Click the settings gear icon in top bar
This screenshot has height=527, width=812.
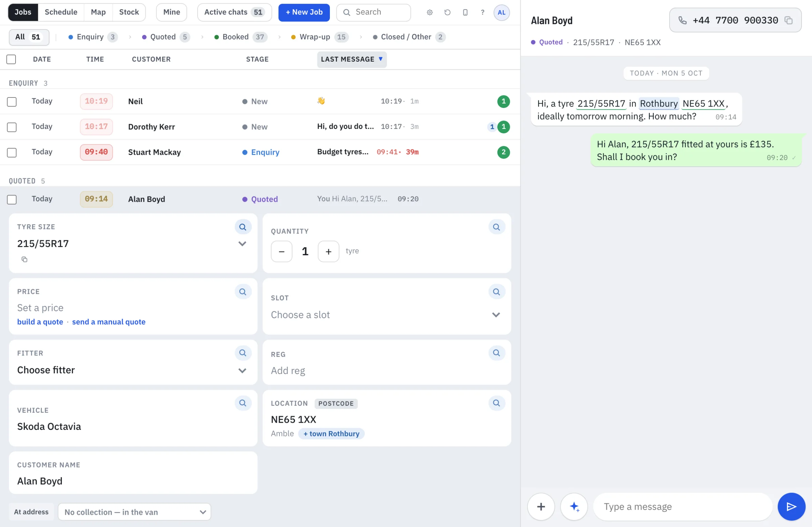(430, 12)
